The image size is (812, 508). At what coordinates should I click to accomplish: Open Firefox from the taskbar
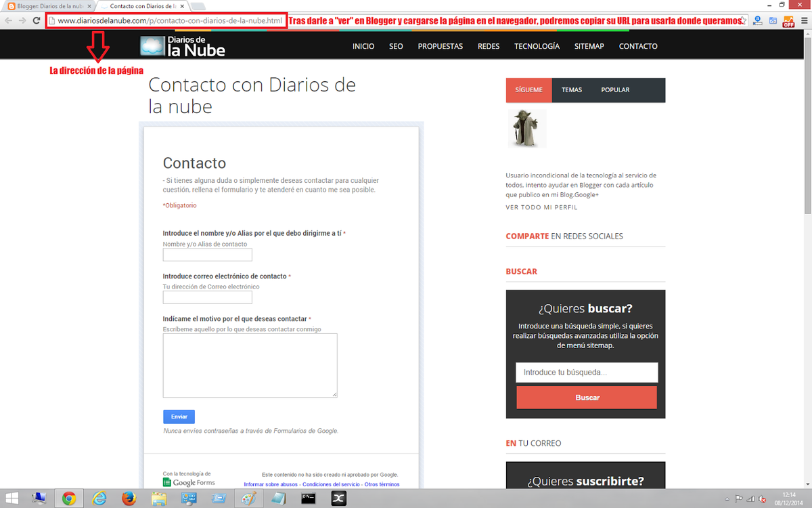click(x=129, y=499)
